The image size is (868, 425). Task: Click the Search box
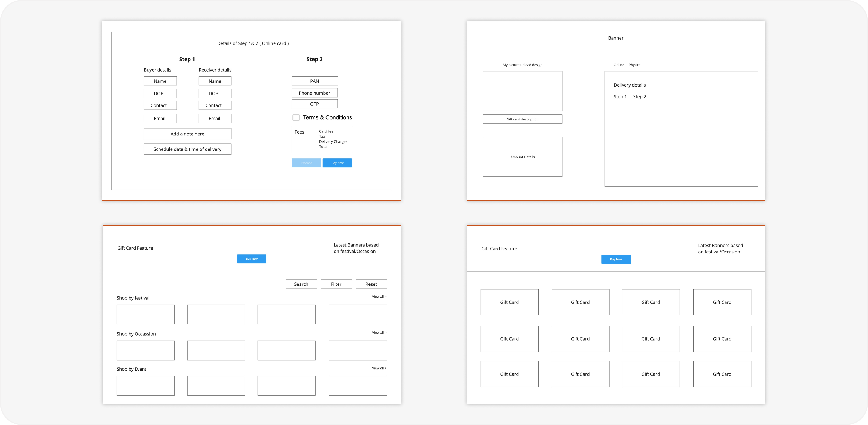tap(301, 284)
